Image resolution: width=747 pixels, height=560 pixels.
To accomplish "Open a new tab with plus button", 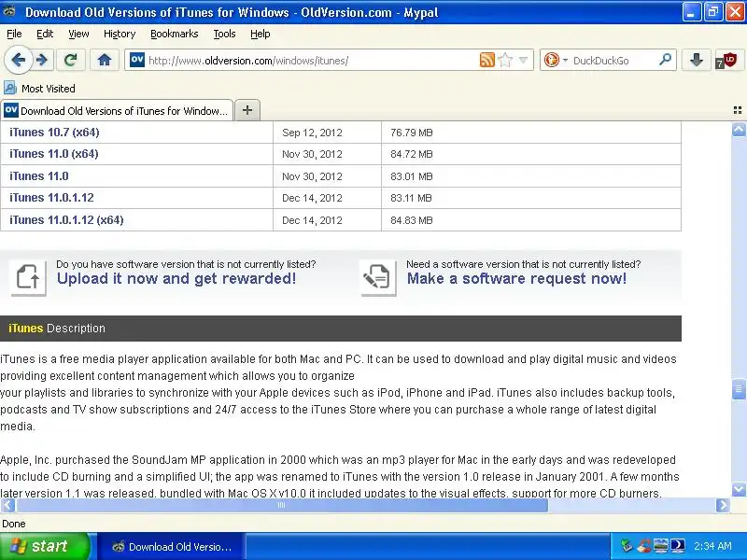I will point(247,110).
